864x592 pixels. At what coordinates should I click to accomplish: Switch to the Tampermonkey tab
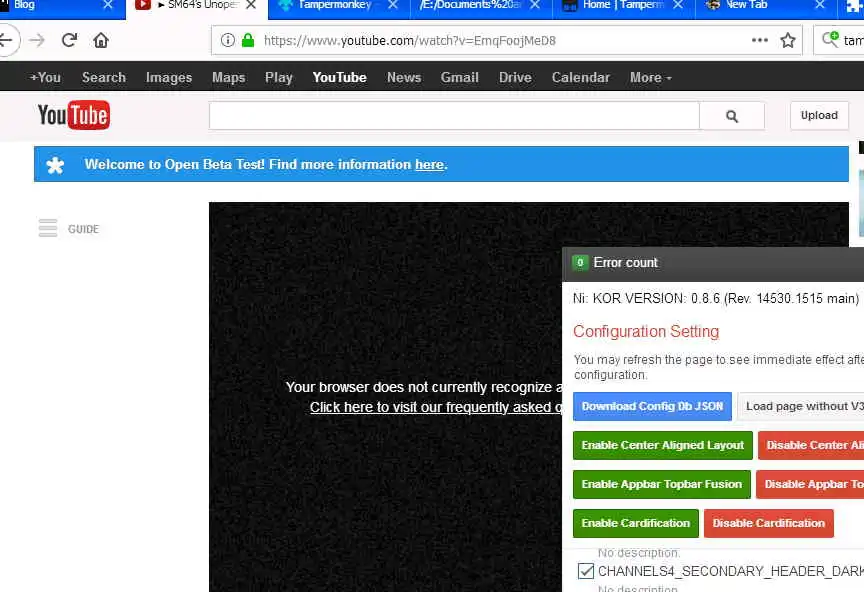[x=334, y=6]
